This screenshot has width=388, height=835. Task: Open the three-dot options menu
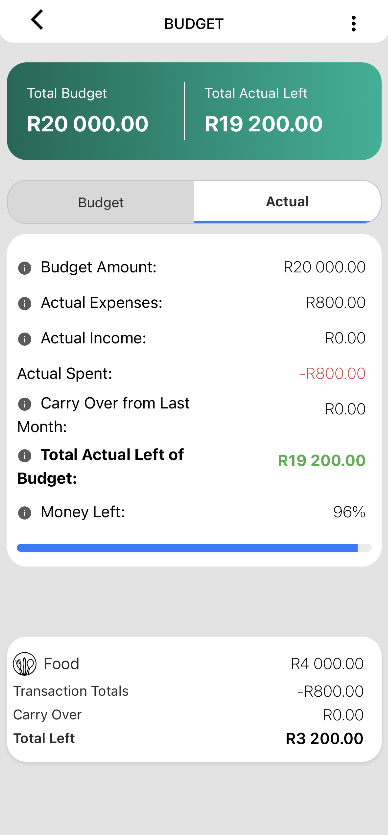tap(353, 23)
